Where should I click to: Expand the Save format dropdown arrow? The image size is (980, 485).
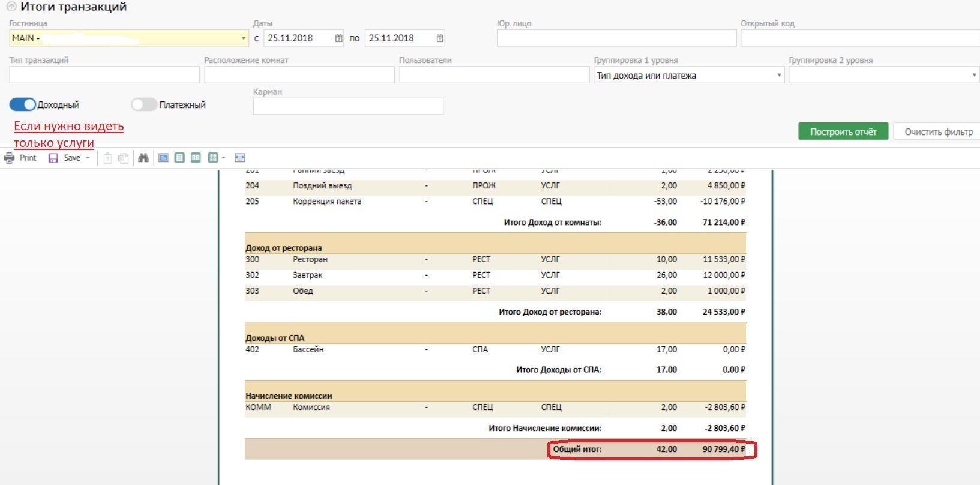[x=88, y=158]
